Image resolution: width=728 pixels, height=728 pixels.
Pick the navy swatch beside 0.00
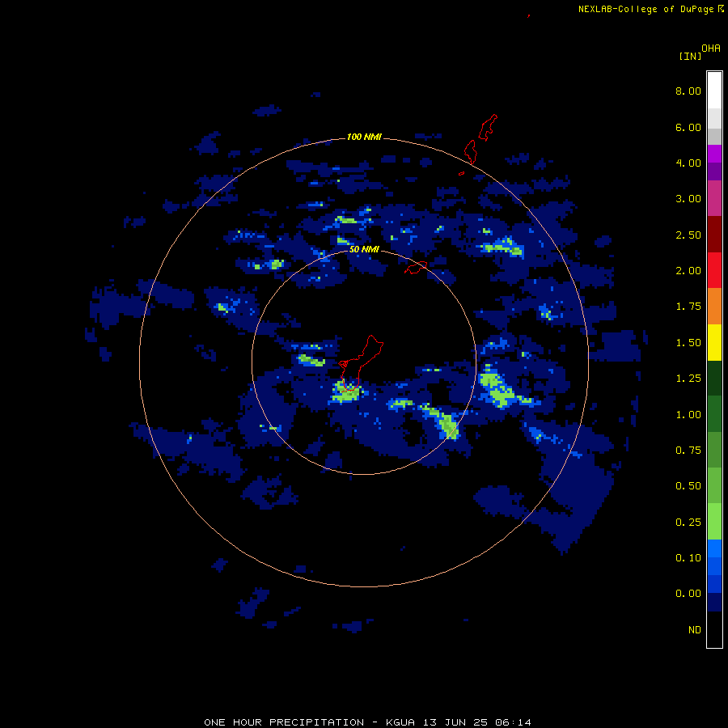coord(714,602)
